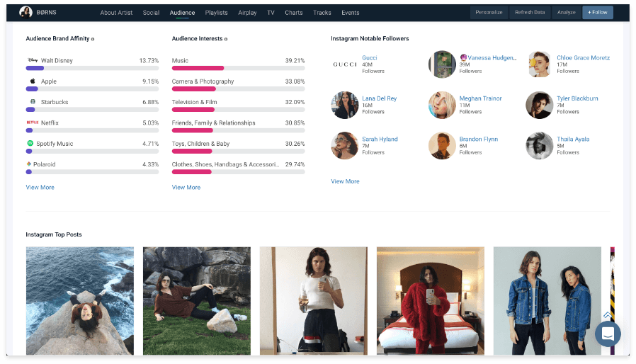Follow the artist with +Follow button
This screenshot has height=364, width=636.
598,12
